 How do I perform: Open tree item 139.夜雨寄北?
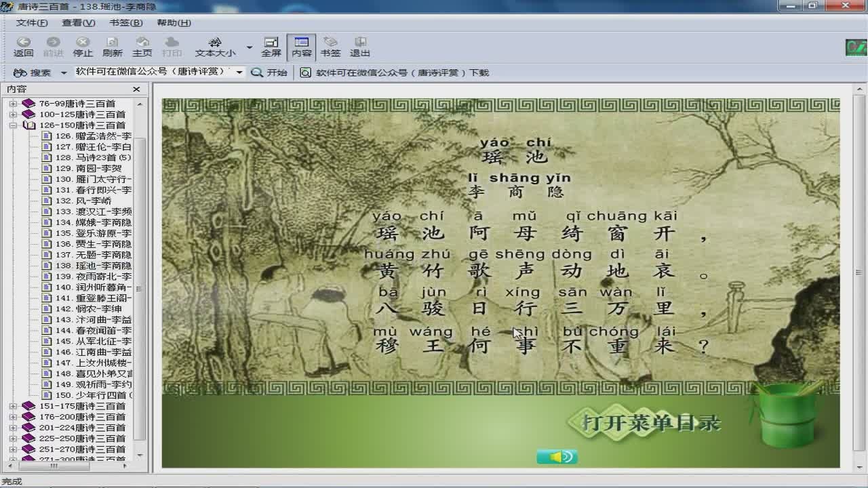click(94, 277)
